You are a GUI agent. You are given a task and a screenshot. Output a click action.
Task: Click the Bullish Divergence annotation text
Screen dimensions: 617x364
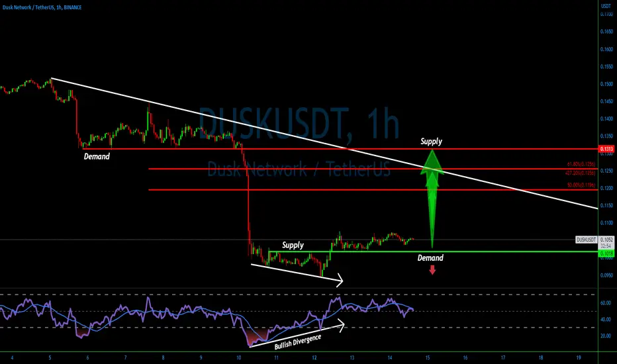(x=298, y=341)
